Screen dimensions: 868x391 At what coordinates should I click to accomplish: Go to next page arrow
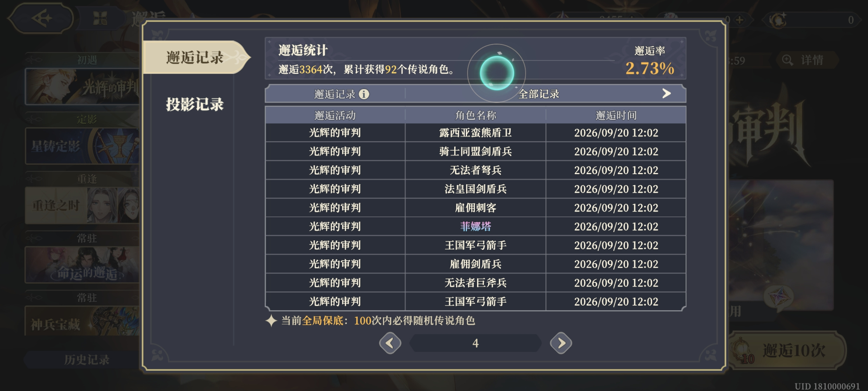tap(561, 343)
